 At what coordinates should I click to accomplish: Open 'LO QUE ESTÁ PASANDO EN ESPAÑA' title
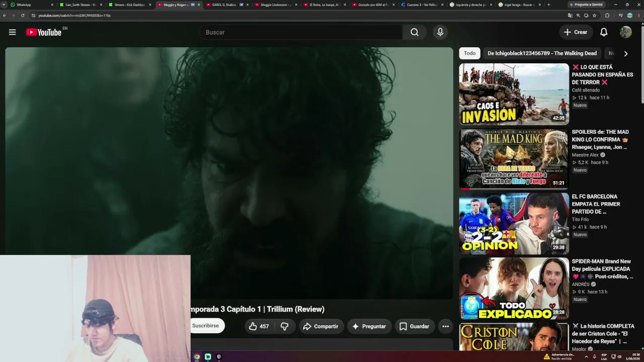602,74
